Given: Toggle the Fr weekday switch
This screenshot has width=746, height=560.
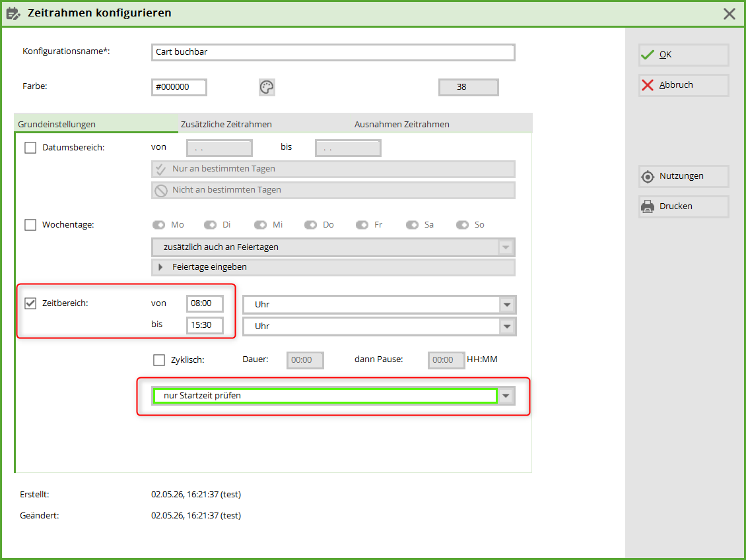Looking at the screenshot, I should click(362, 225).
